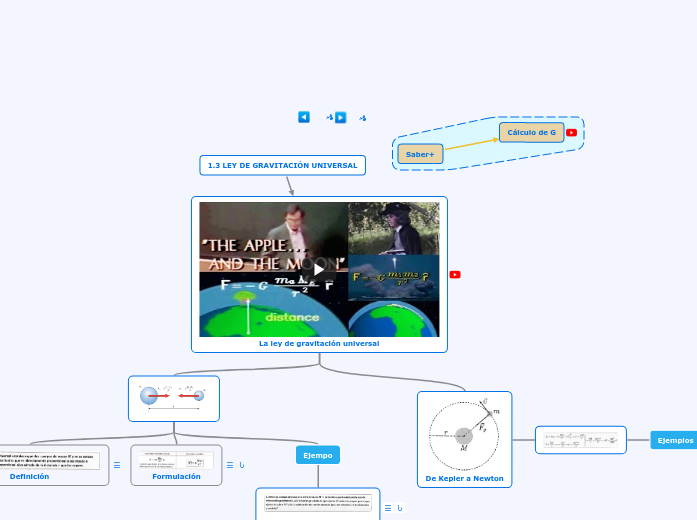Select the Saber+ node
Viewport: 697px width, 520px height.
420,154
